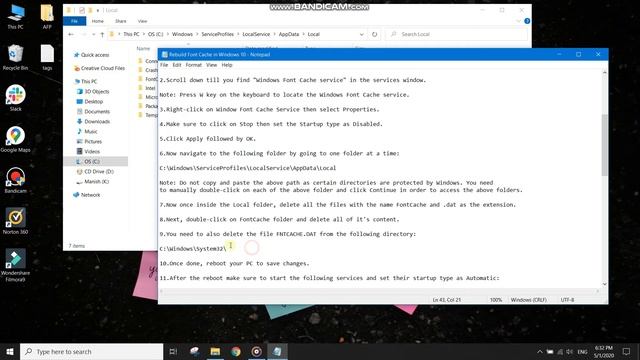The width and height of the screenshot is (640, 360).
Task: Open the Bandicam recorder taskbar icon
Action: tap(256, 351)
